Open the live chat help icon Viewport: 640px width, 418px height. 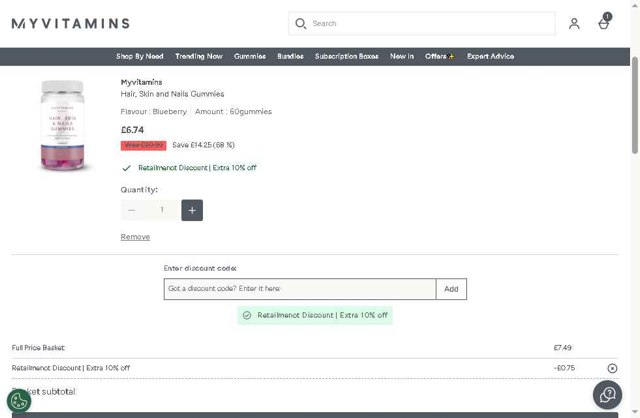click(x=607, y=395)
